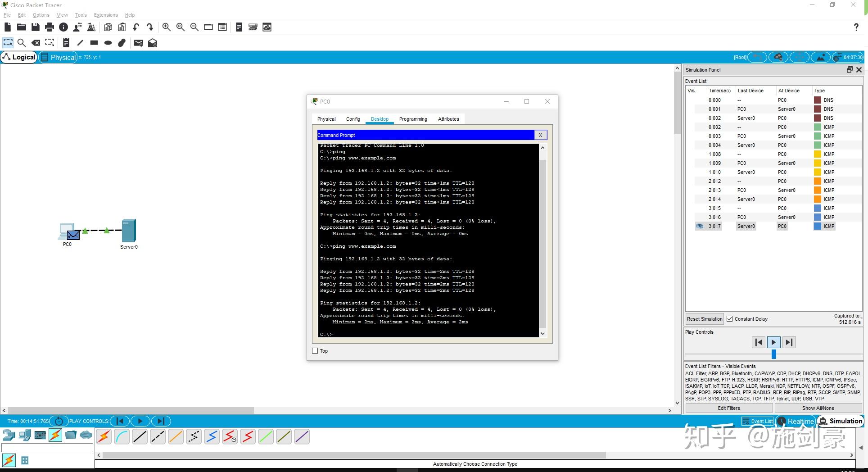Click the power cycle devices button
The image size is (868, 472).
[x=59, y=421]
